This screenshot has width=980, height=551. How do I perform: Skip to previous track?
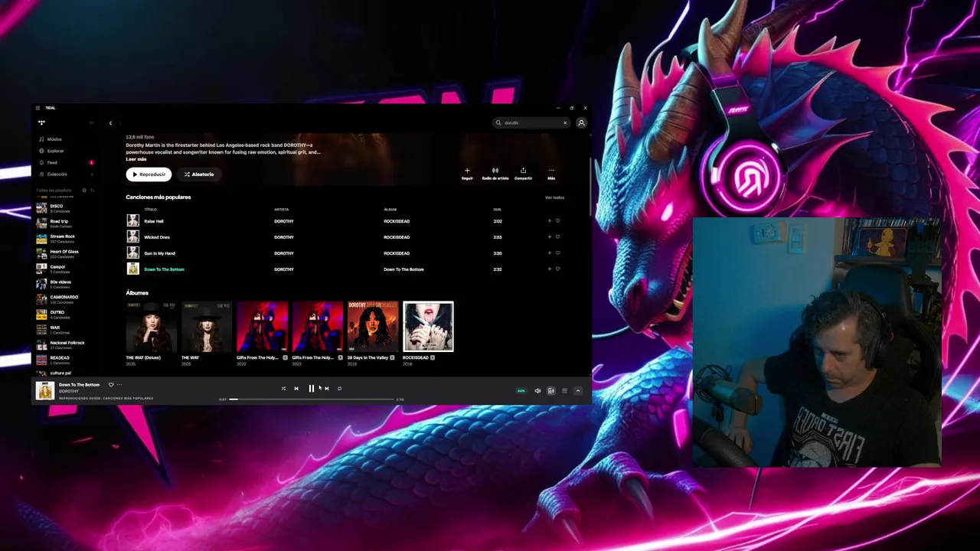(x=296, y=389)
